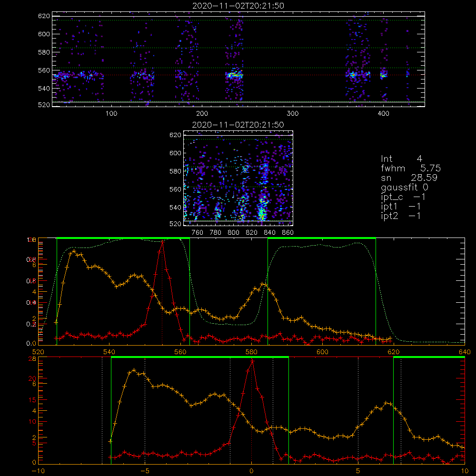
Task: Click thick green bar at top right of bottom plot
Action: click(429, 357)
